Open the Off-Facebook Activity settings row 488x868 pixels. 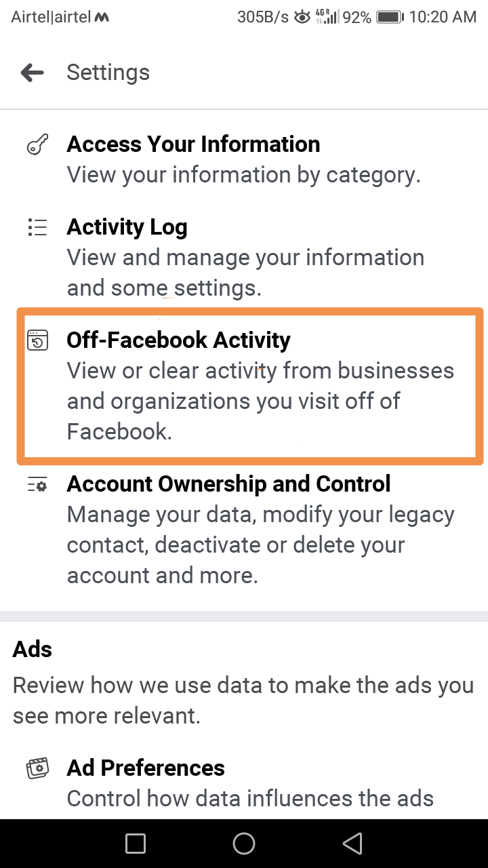click(244, 385)
